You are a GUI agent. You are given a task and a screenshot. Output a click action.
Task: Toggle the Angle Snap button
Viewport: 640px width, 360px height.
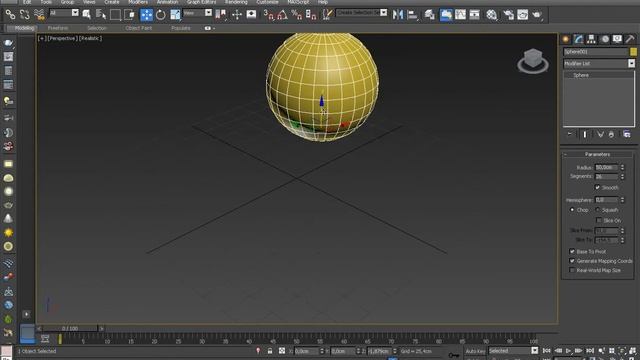(x=282, y=15)
